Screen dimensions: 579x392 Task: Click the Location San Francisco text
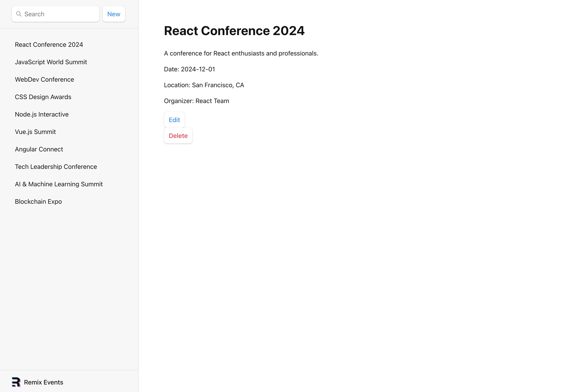tap(204, 85)
